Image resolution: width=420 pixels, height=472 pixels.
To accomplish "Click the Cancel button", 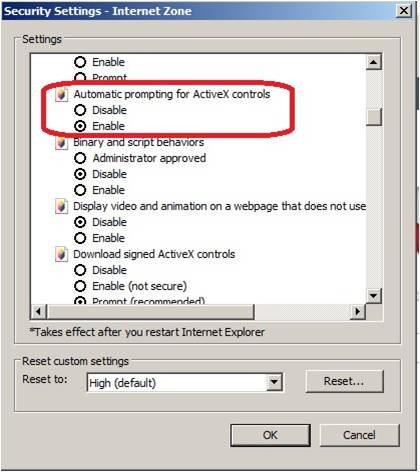I will 359,435.
